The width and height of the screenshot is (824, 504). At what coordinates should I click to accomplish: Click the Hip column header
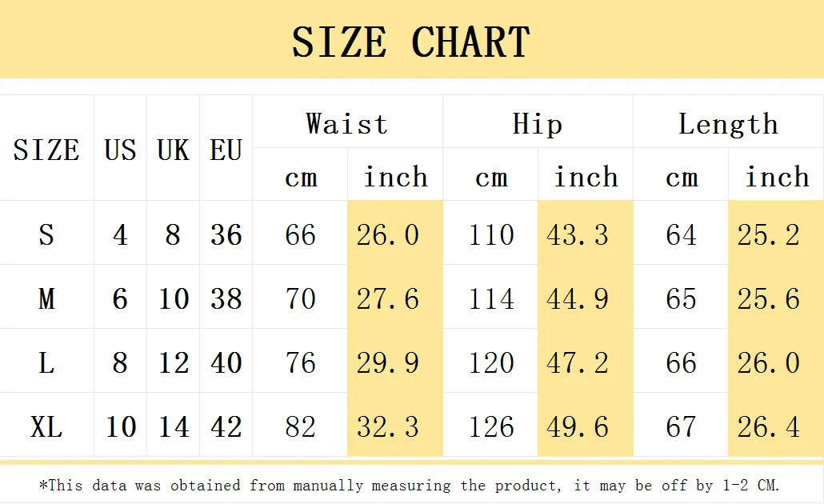(x=538, y=124)
